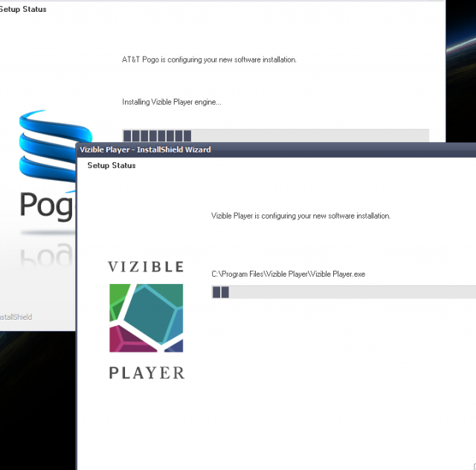Image resolution: width=476 pixels, height=470 pixels.
Task: Click the VIZIBLE wordmark above the logo
Action: point(146,267)
